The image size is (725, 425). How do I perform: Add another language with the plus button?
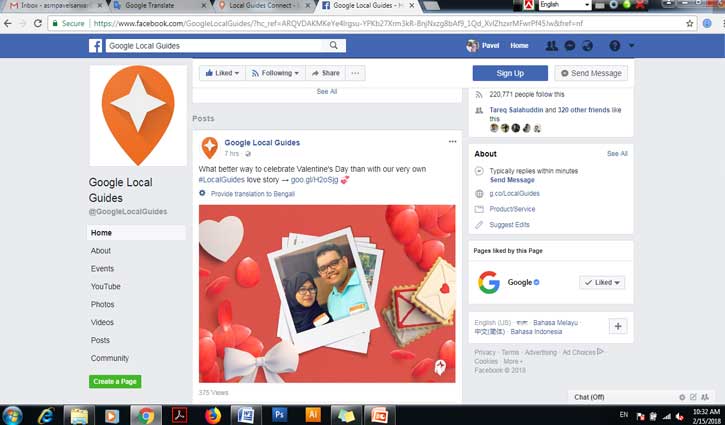click(x=618, y=326)
